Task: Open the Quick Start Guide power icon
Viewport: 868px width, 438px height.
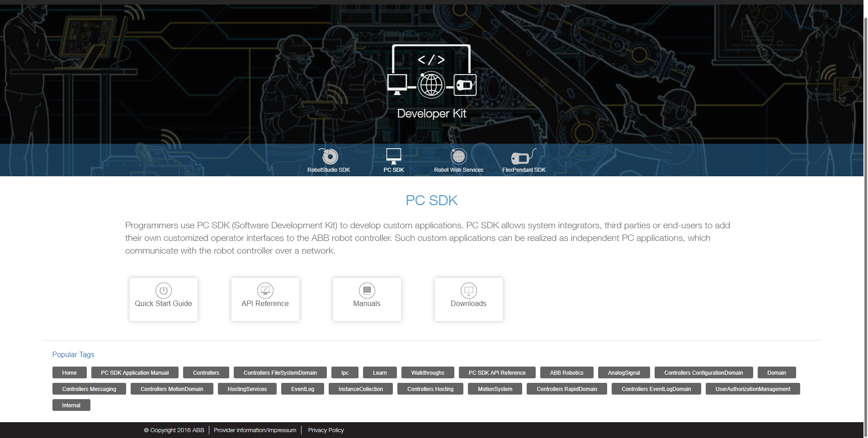Action: tap(163, 291)
